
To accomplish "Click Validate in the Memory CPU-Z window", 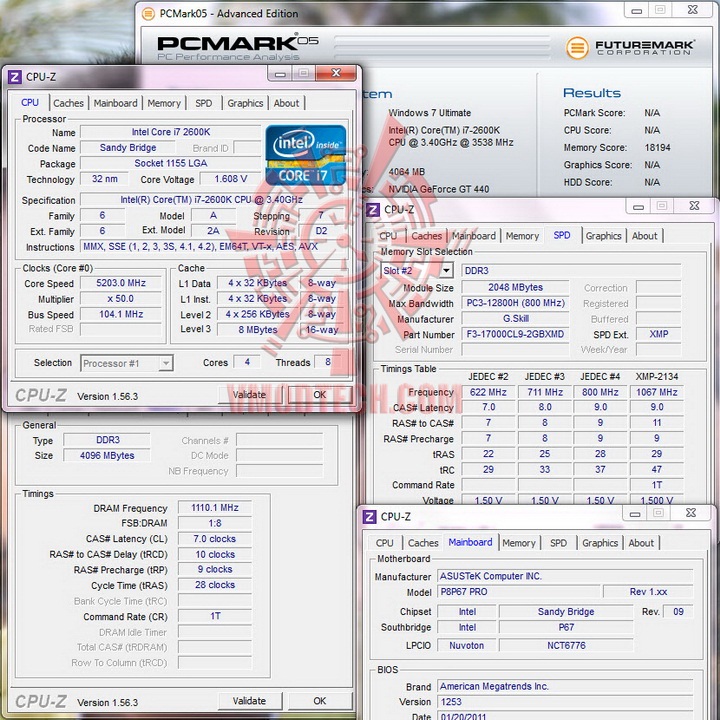I will [249, 701].
